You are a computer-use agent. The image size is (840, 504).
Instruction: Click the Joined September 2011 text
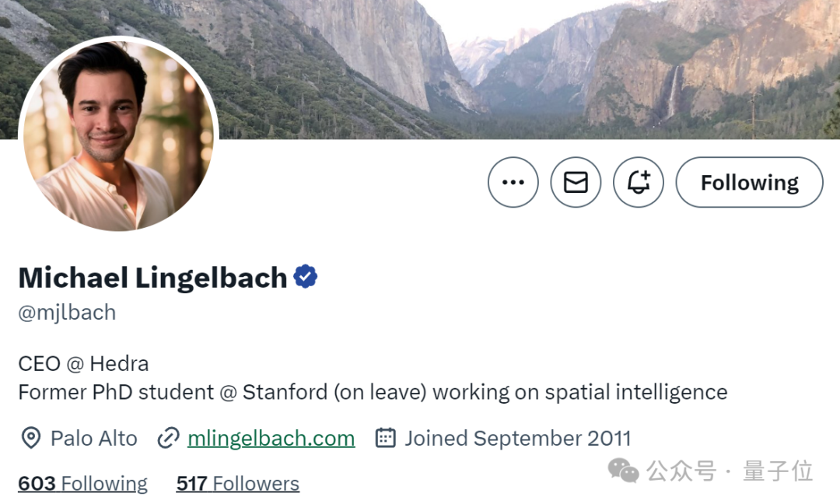[x=517, y=439]
